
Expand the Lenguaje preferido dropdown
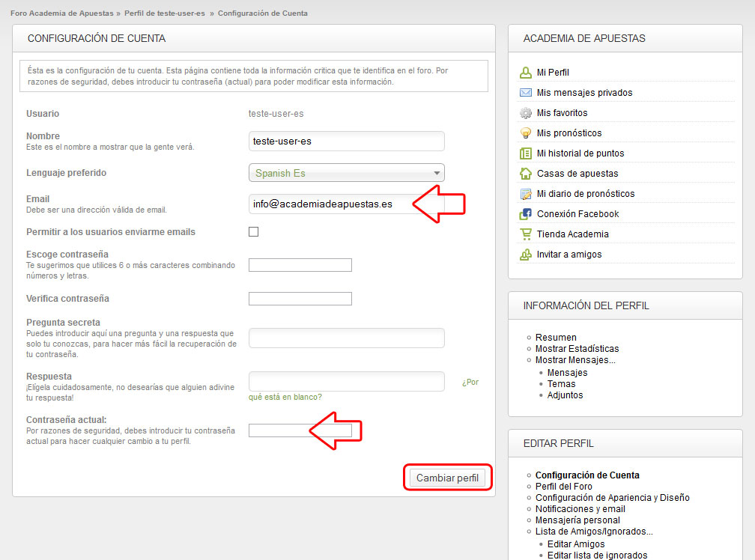(x=346, y=173)
